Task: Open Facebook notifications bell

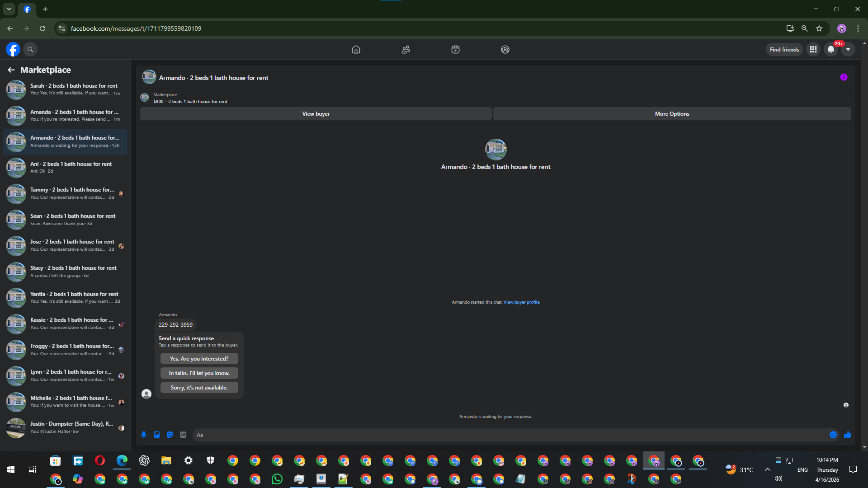Action: 831,50
